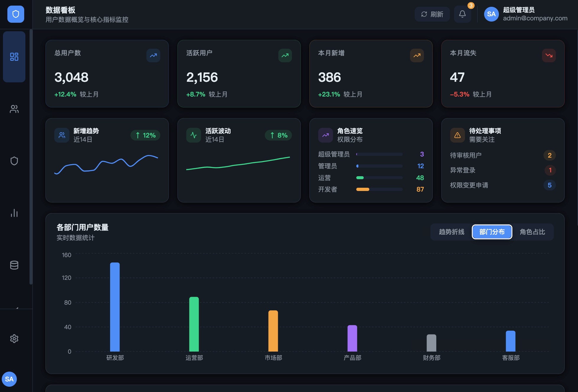The height and width of the screenshot is (392, 578).
Task: Click the SA avatar in the header
Action: coord(491,14)
